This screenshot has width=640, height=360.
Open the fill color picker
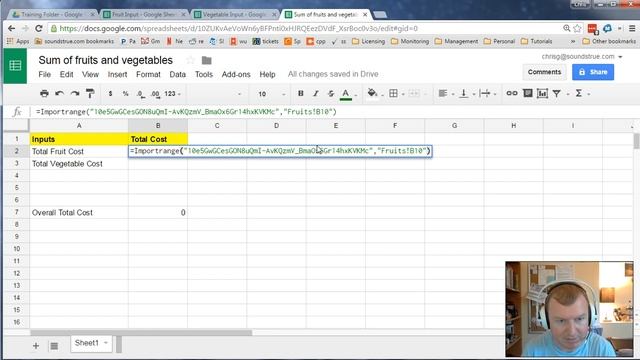click(372, 93)
